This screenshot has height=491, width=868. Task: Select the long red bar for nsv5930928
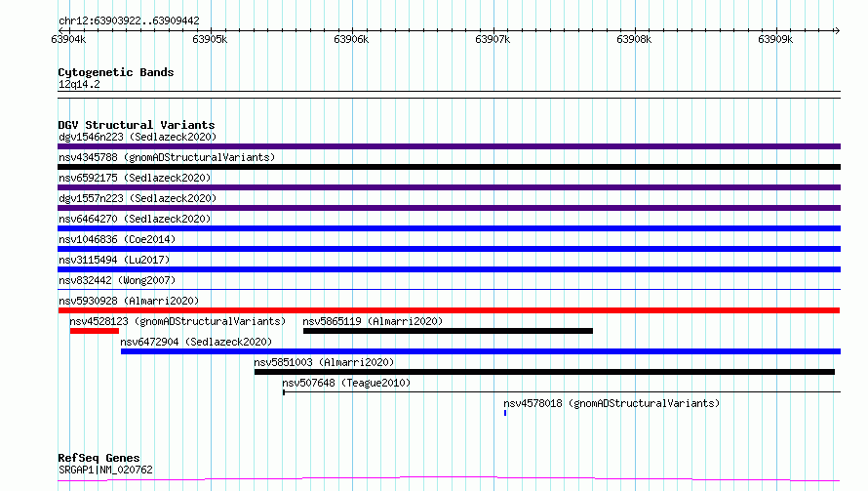point(449,310)
